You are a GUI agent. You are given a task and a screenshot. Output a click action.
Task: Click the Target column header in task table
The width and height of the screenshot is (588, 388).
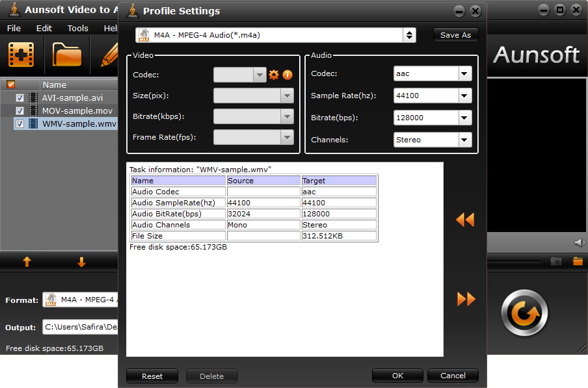click(x=339, y=181)
